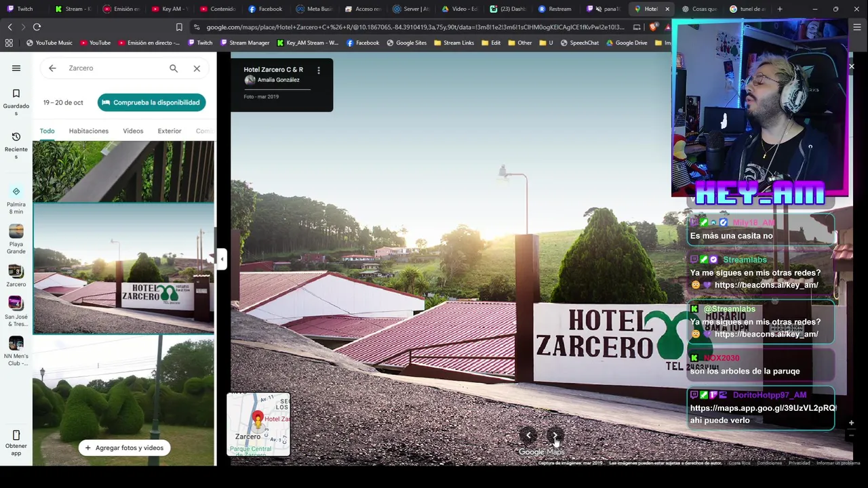Image resolution: width=868 pixels, height=488 pixels.
Task: Open Other bookmarks folder
Action: [520, 43]
